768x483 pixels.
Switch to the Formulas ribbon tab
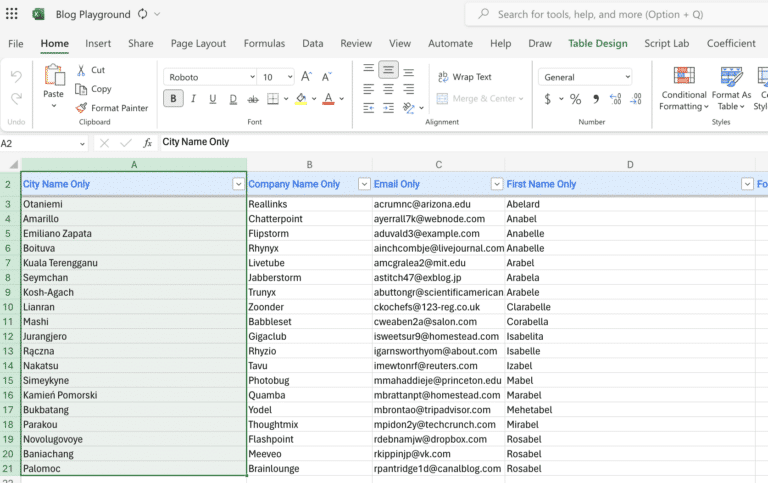pyautogui.click(x=264, y=43)
